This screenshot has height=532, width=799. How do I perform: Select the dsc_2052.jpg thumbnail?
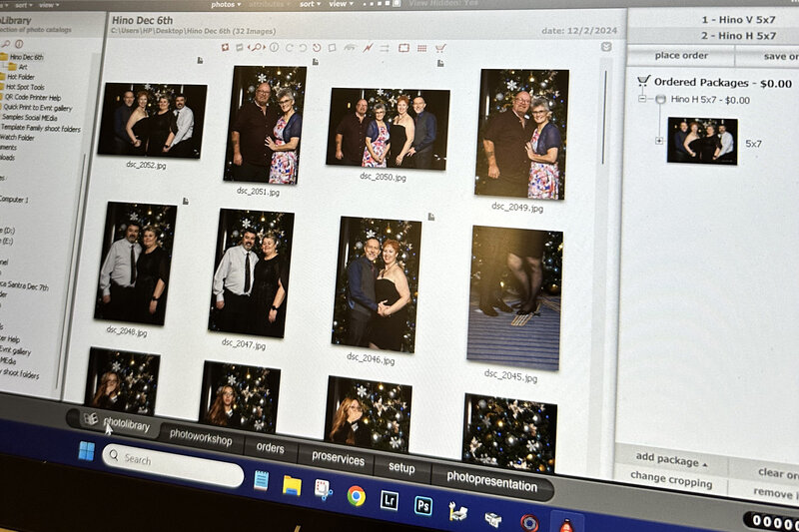click(153, 121)
